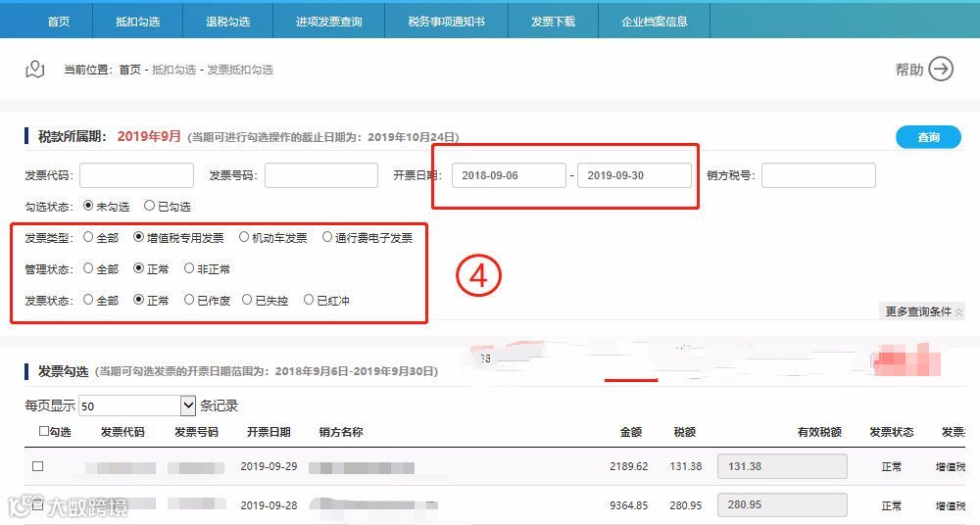Screen dimensions: 980x525
Task: Open the 发票下载 tab
Action: [x=553, y=22]
